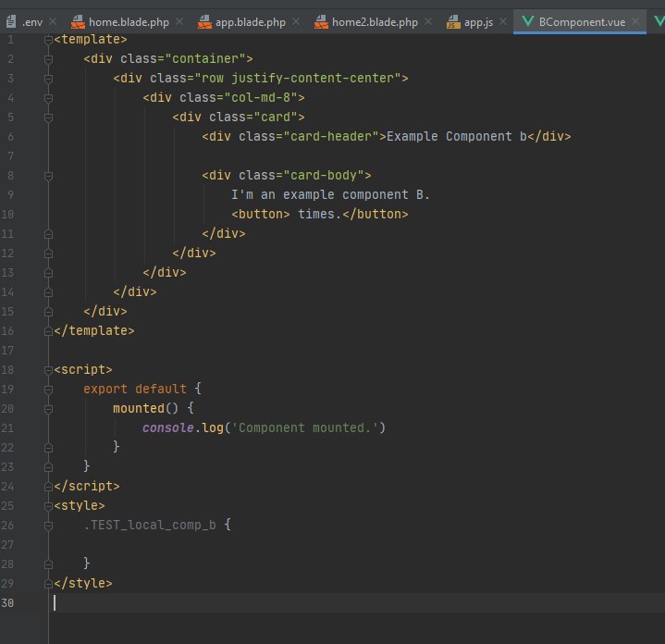Fold the script block at line 18
This screenshot has width=665, height=644.
click(x=48, y=370)
